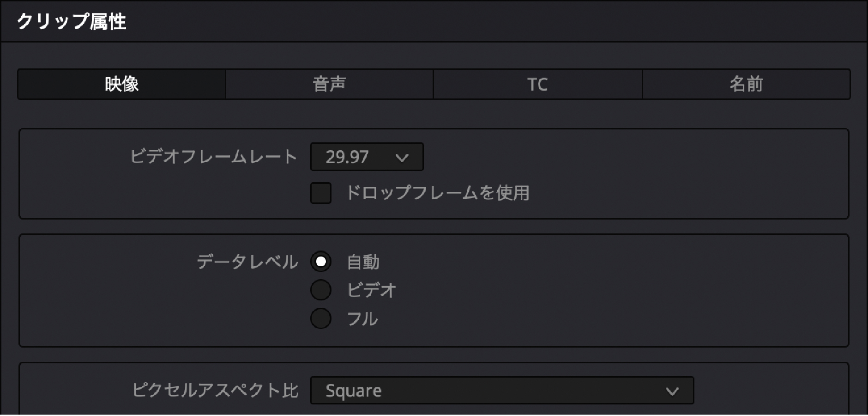Click the クリップ属性 dialog title
The image size is (868, 416).
[x=72, y=21]
